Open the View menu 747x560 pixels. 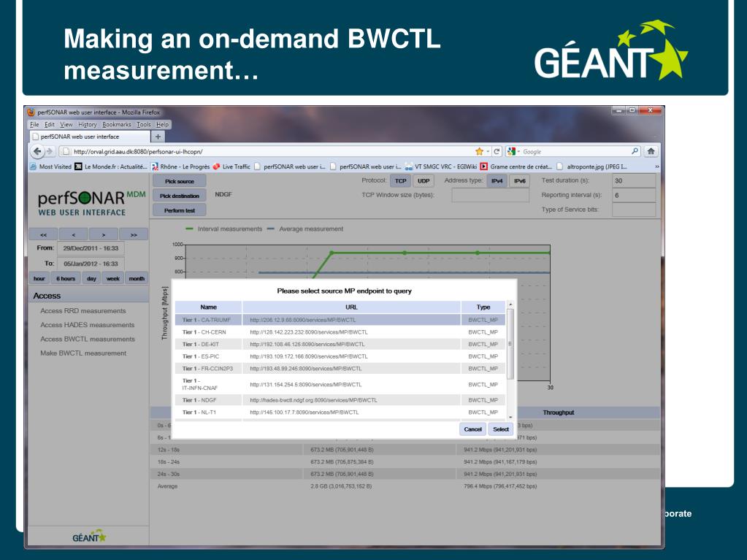click(x=66, y=124)
